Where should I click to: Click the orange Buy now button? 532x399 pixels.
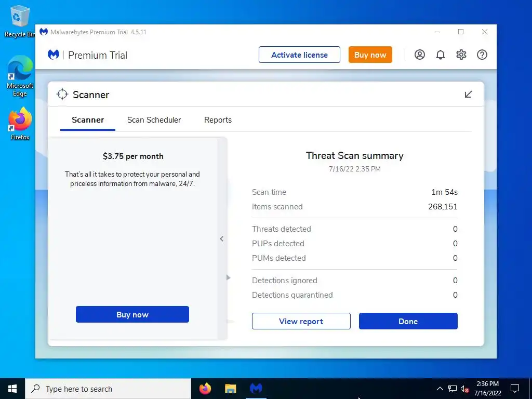tap(370, 55)
